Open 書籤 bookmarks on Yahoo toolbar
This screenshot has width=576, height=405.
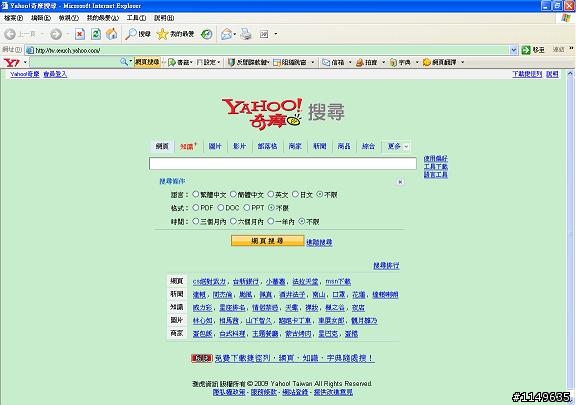179,62
